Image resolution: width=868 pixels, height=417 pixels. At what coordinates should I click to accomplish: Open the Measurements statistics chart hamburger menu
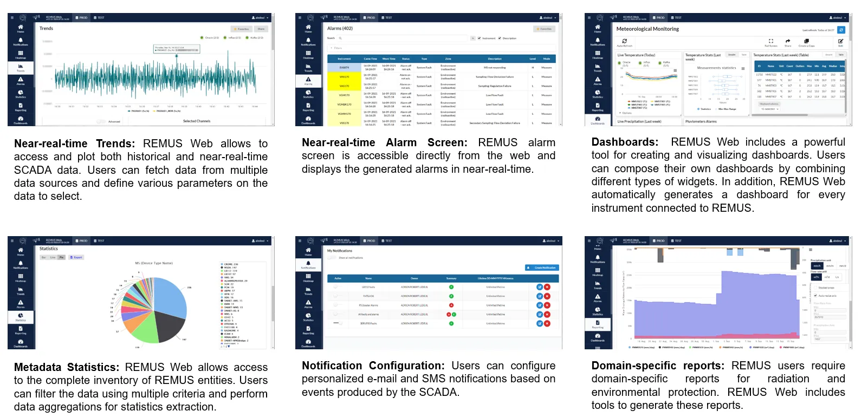(743, 68)
